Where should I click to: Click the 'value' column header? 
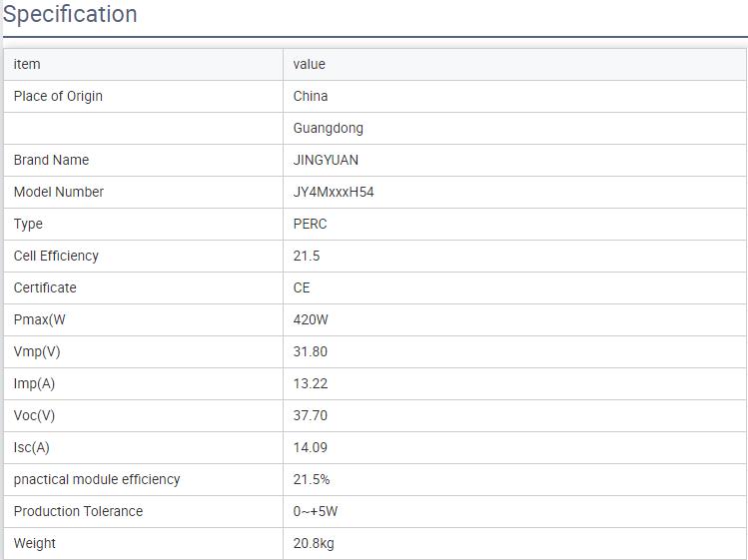(309, 64)
